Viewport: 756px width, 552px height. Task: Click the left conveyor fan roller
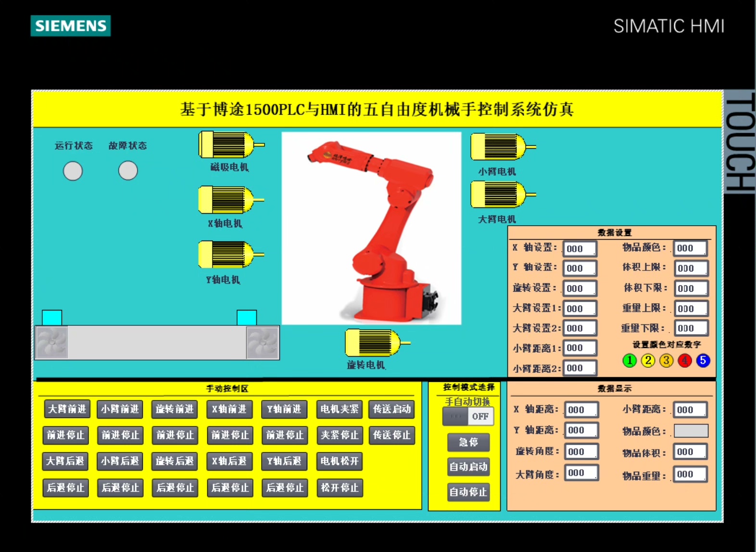pos(52,343)
